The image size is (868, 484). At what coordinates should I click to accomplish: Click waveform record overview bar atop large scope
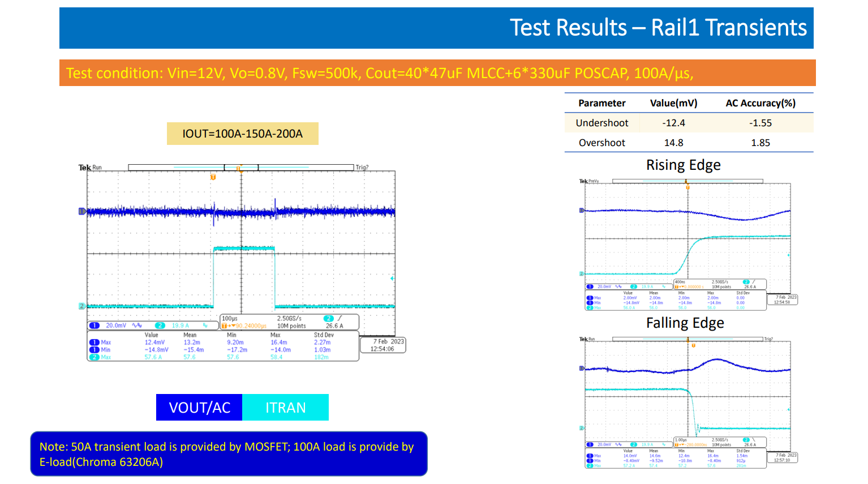241,168
